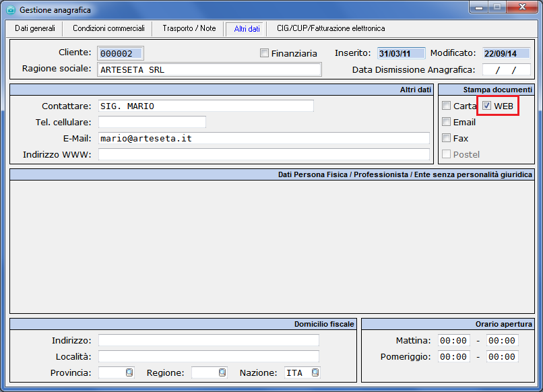This screenshot has width=543, height=392.
Task: Open Condizioni commerciali tab
Action: coord(108,28)
